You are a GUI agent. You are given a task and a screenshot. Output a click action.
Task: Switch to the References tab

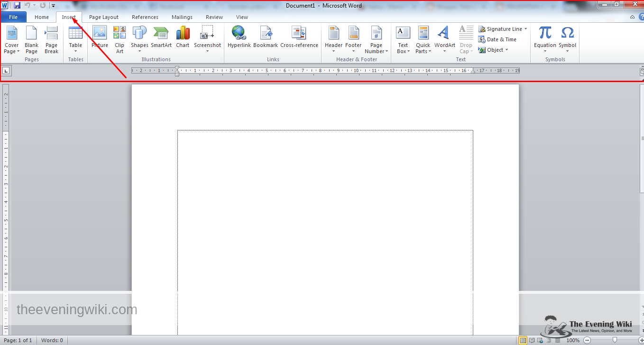(x=145, y=17)
